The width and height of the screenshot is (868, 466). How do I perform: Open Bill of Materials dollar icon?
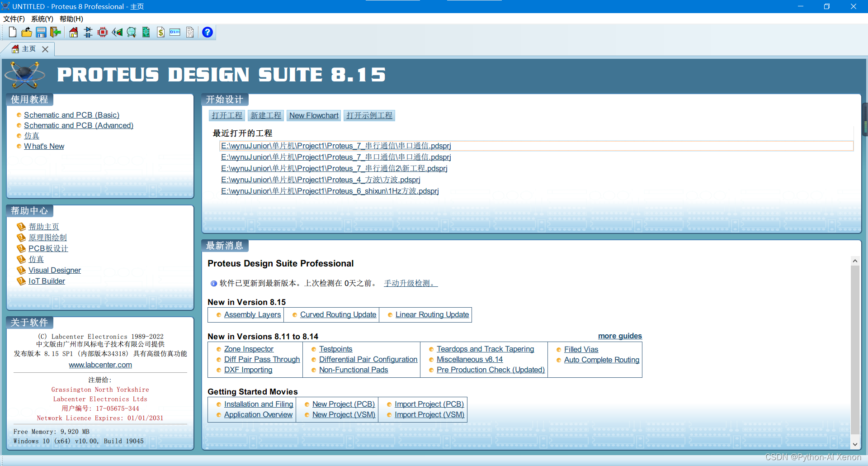coord(160,32)
